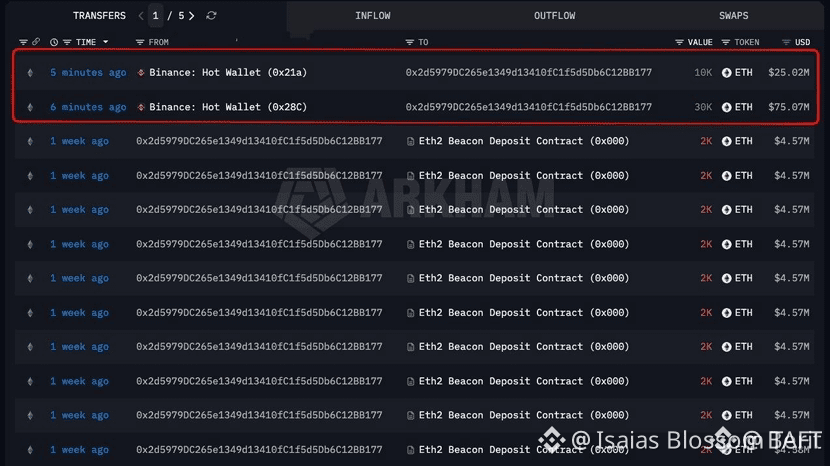The height and width of the screenshot is (466, 830).
Task: Open Binance: Hot Wallet (0x28C) entity
Action: (228, 107)
